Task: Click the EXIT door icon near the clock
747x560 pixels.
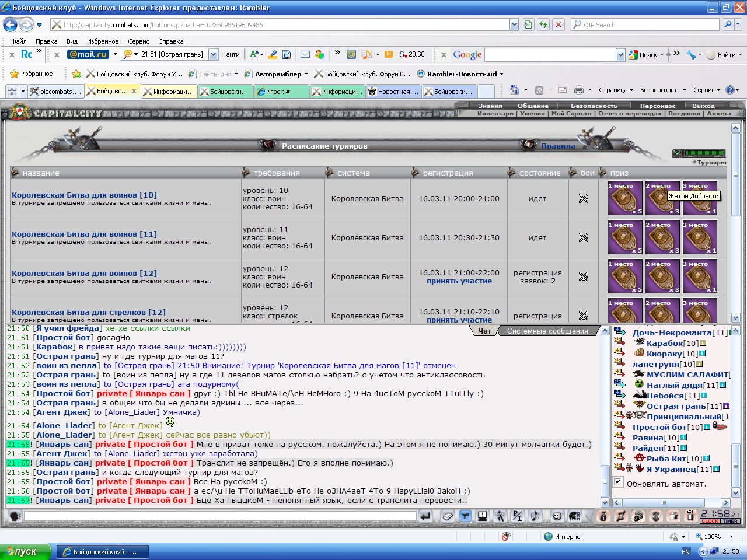Action: coord(691,515)
